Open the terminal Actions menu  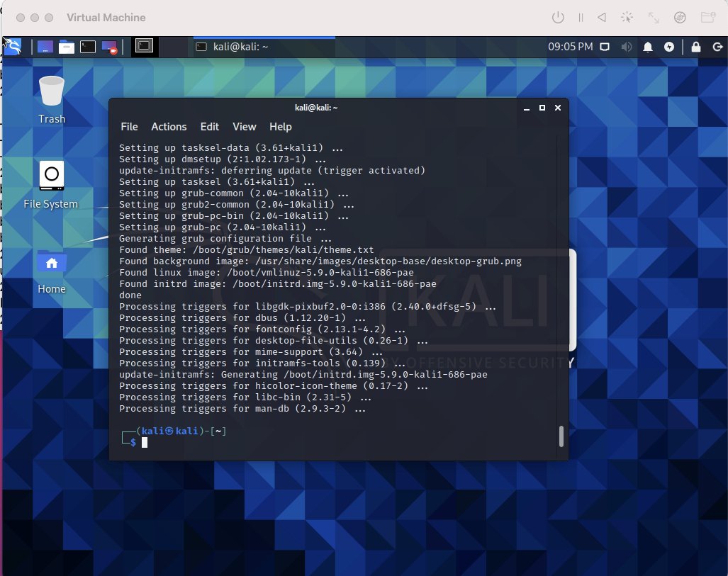click(x=169, y=127)
